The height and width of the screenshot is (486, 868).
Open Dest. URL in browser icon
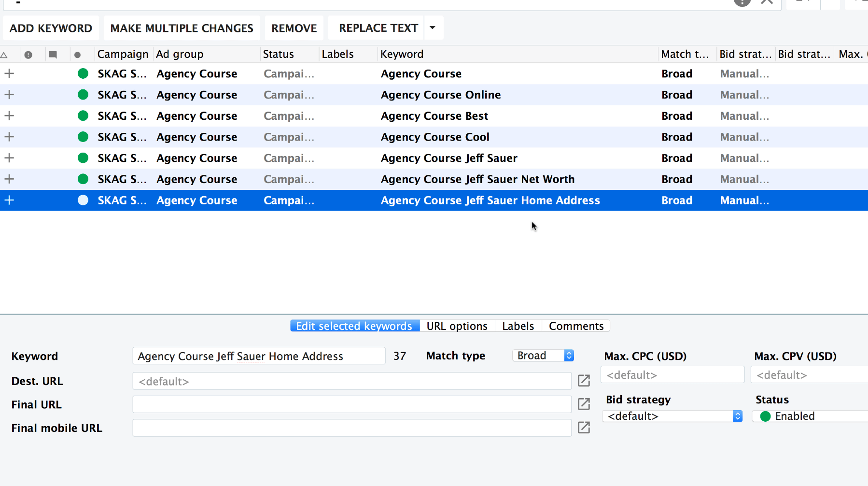(584, 381)
